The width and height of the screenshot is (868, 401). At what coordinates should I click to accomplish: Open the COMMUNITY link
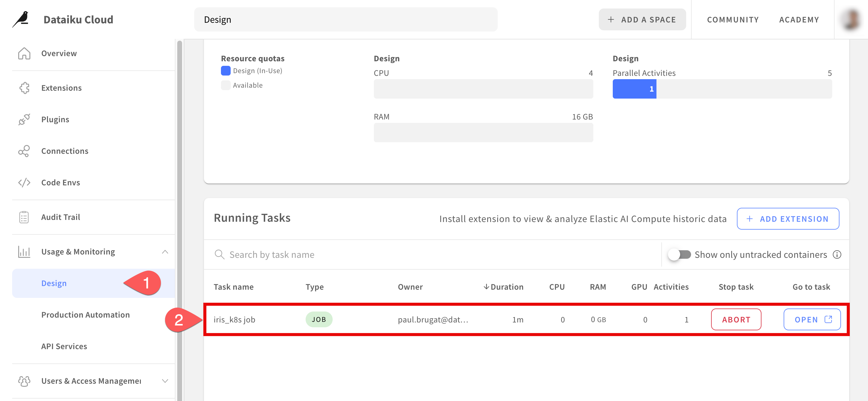733,19
